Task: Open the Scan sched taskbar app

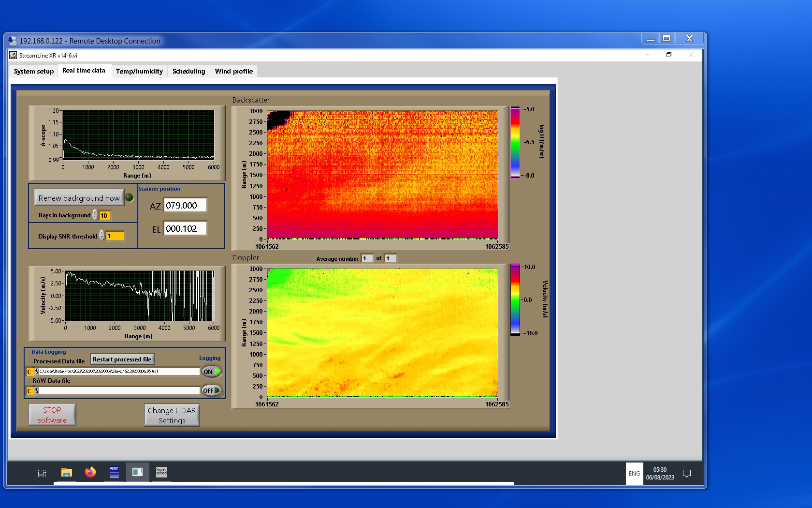Action: tap(161, 472)
